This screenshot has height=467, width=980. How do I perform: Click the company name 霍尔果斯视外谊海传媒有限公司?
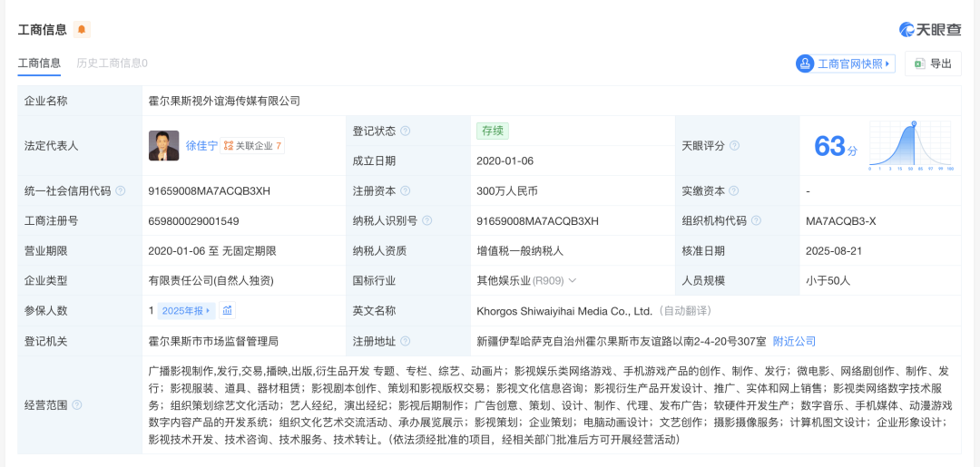[x=224, y=101]
